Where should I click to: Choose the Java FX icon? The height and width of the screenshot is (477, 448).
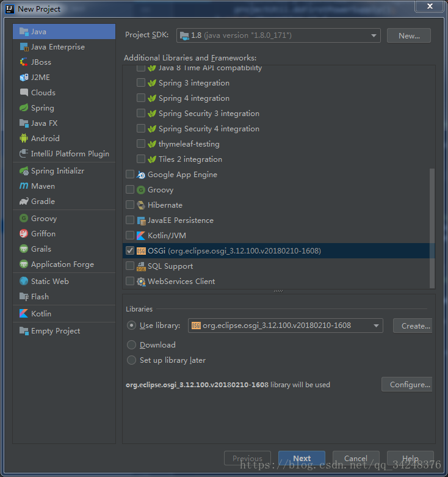coord(24,123)
